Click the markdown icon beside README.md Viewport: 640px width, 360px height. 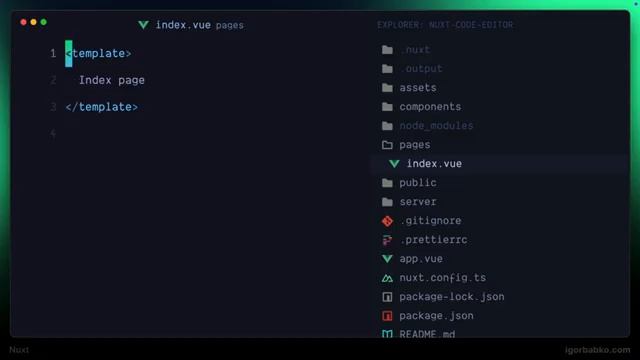[x=387, y=334]
